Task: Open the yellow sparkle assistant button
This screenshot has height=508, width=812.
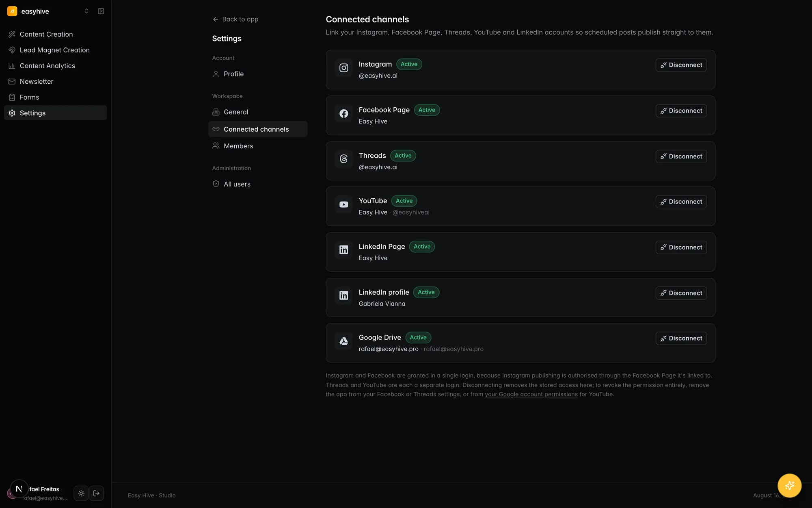Action: point(789,485)
